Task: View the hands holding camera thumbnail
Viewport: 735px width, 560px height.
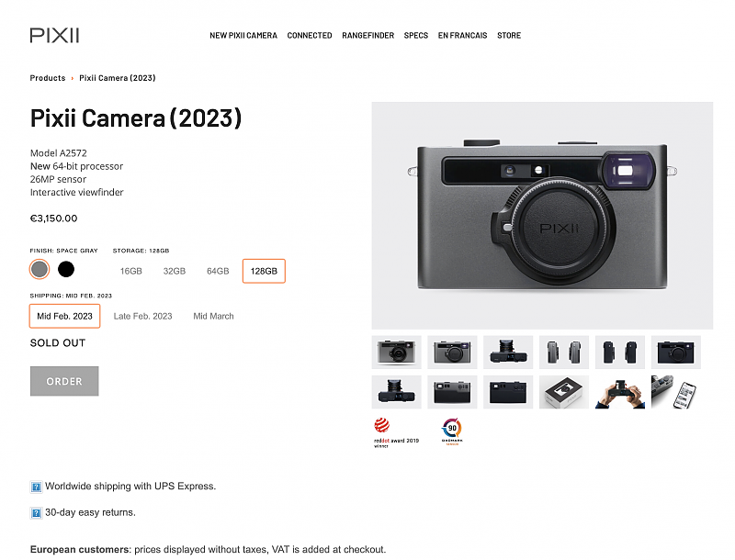Action: click(x=619, y=392)
